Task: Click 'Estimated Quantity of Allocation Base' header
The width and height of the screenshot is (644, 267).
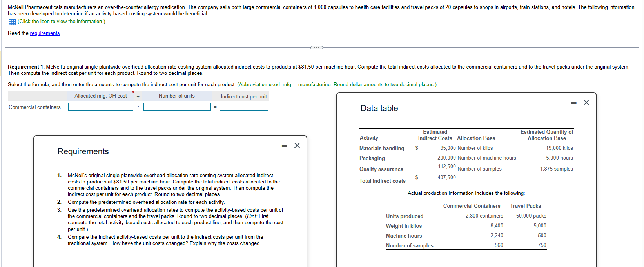Action: [x=546, y=135]
